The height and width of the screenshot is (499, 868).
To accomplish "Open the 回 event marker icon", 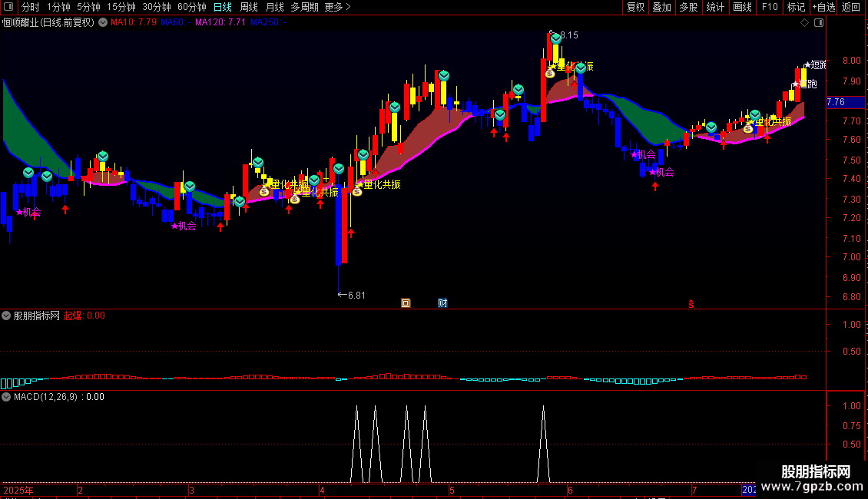I will [x=406, y=303].
